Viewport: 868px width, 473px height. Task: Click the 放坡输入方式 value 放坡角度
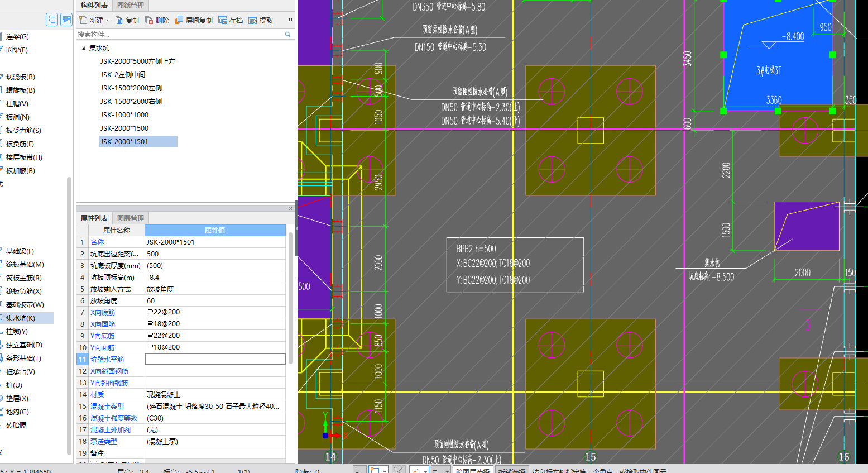tap(215, 289)
